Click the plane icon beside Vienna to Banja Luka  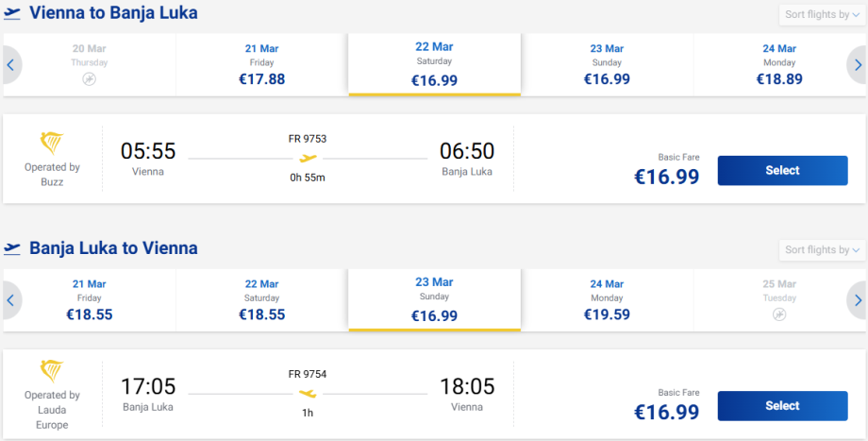pyautogui.click(x=12, y=14)
